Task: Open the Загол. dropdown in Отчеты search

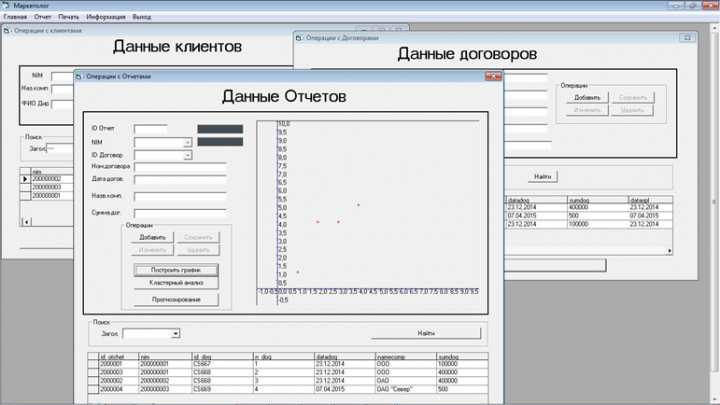Action: tap(175, 334)
